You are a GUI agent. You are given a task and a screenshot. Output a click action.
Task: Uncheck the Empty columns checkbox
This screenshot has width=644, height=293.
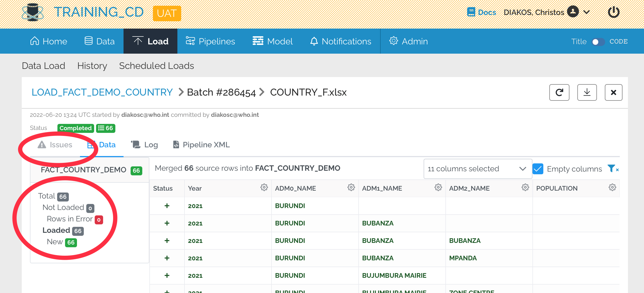pyautogui.click(x=538, y=169)
